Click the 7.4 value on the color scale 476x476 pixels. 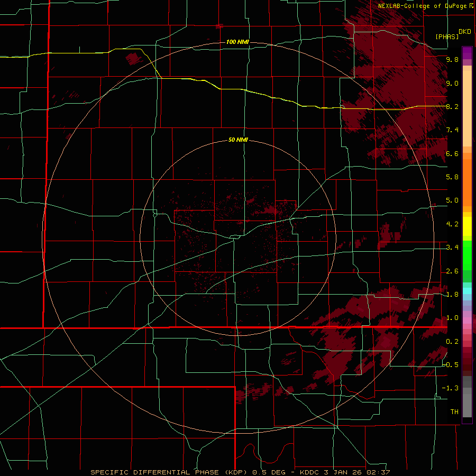point(452,130)
